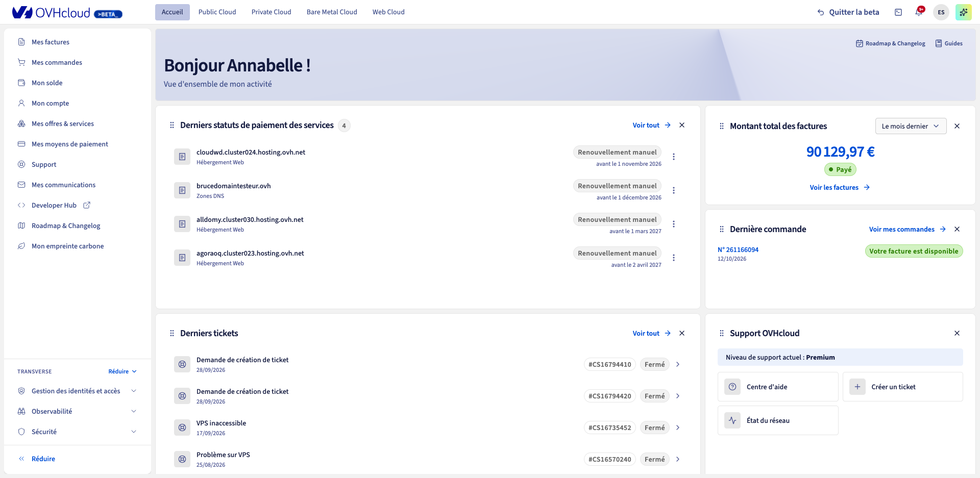Image resolution: width=980 pixels, height=478 pixels.
Task: Click Quitter la beta
Action: (x=848, y=12)
